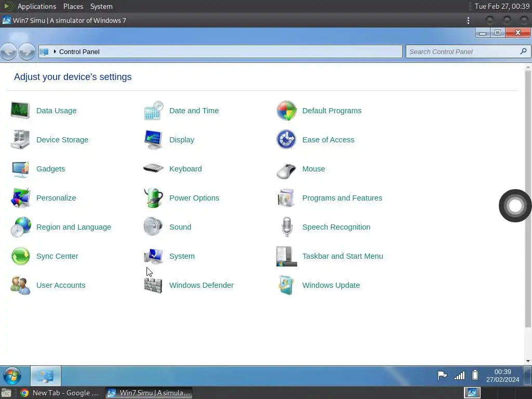Open the Windows Update icon

286,286
